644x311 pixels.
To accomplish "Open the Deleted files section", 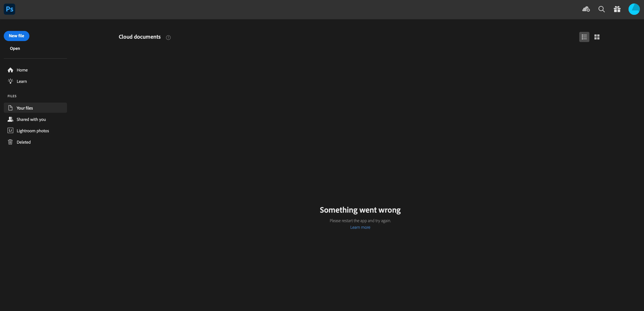I will point(24,142).
